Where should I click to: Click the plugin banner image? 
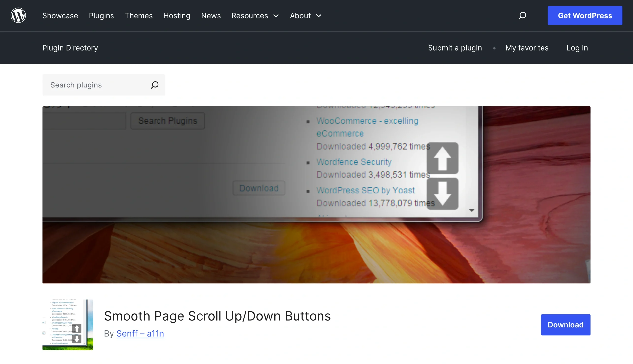(316, 194)
